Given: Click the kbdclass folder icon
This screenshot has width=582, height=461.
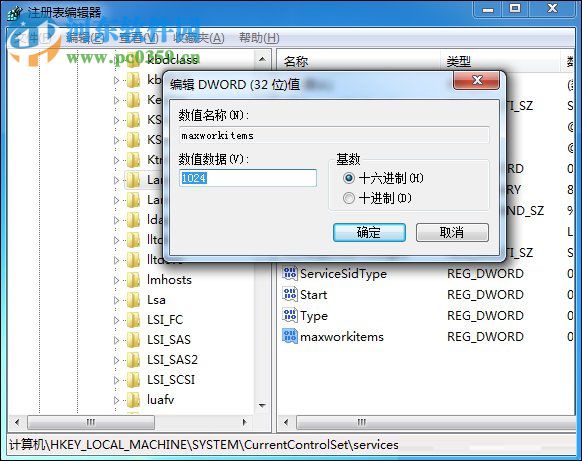Looking at the screenshot, I should [x=133, y=61].
